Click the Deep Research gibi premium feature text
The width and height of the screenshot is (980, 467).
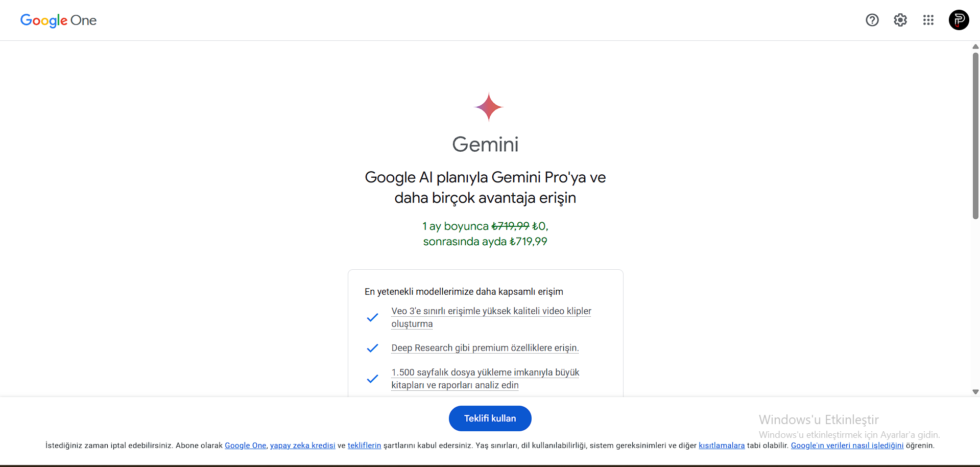485,348
